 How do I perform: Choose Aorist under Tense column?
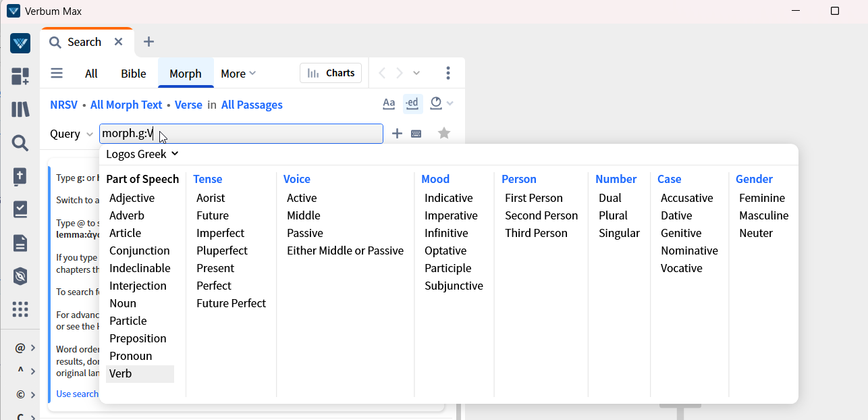click(x=211, y=198)
